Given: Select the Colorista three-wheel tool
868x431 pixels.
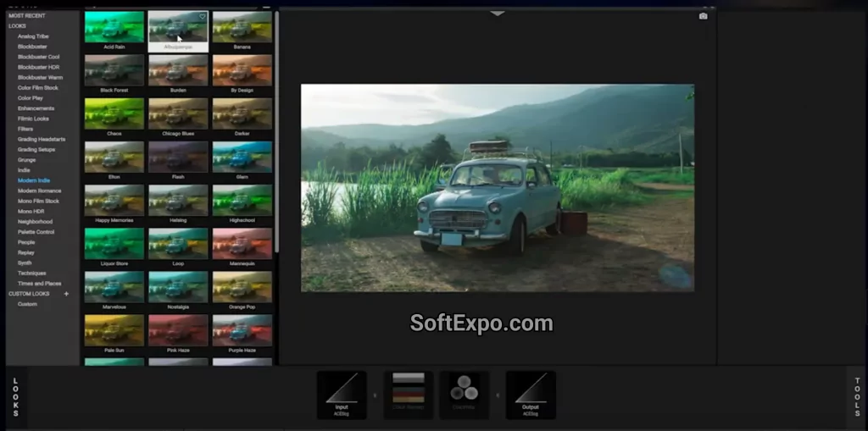Looking at the screenshot, I should pyautogui.click(x=463, y=394).
